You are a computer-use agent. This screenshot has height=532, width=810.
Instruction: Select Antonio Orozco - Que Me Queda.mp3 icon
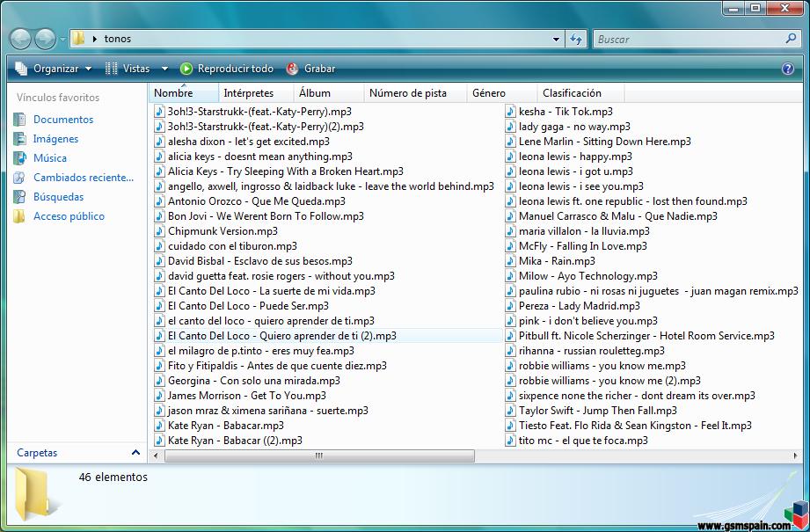pyautogui.click(x=159, y=201)
